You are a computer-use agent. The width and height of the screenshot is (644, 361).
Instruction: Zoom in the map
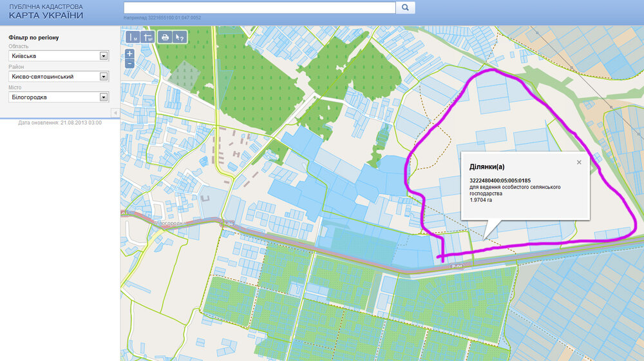tap(129, 54)
